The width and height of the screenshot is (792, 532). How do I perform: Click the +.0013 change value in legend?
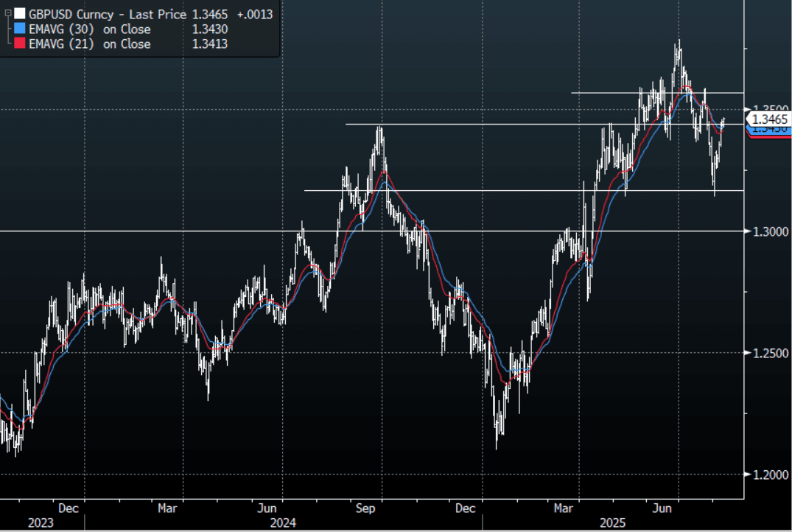coord(255,14)
